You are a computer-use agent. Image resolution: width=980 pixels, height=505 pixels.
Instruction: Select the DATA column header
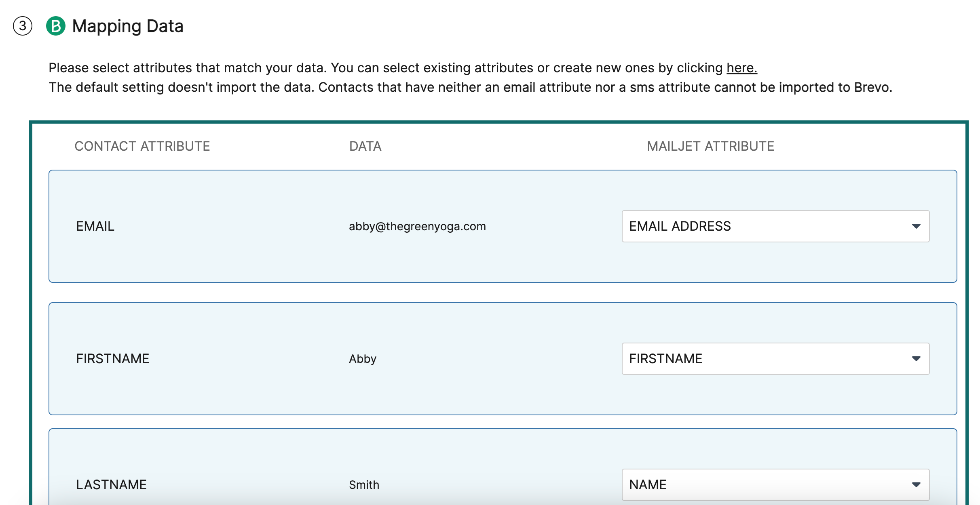365,146
